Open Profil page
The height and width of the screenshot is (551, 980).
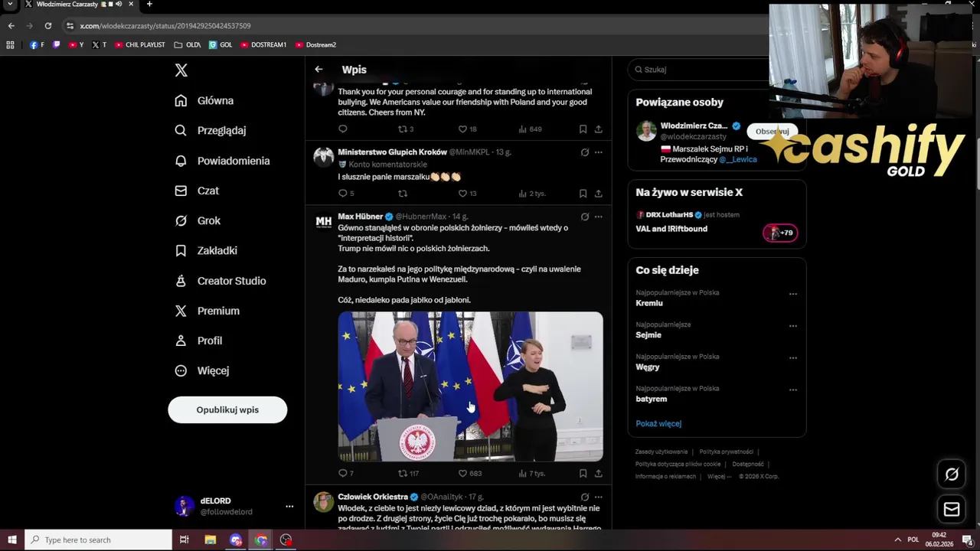pos(198,341)
